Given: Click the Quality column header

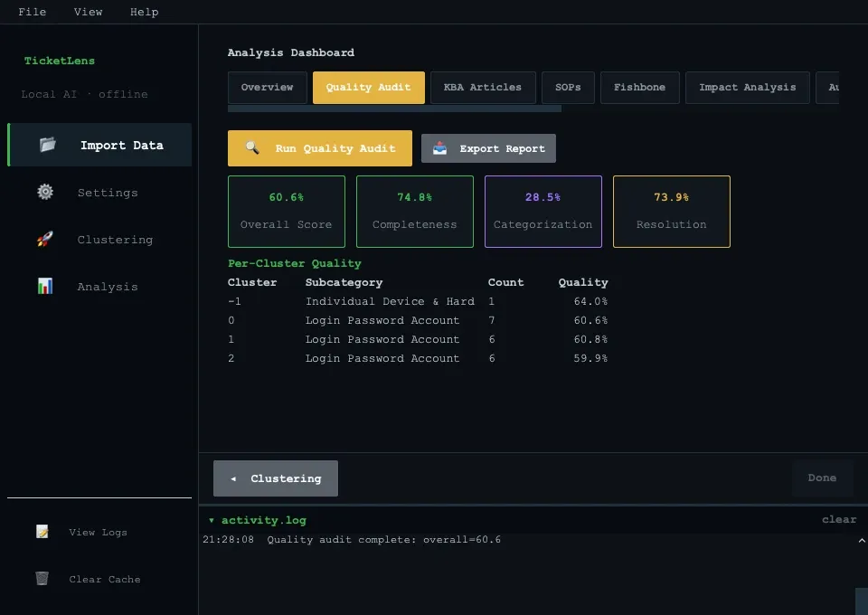Looking at the screenshot, I should tap(583, 282).
